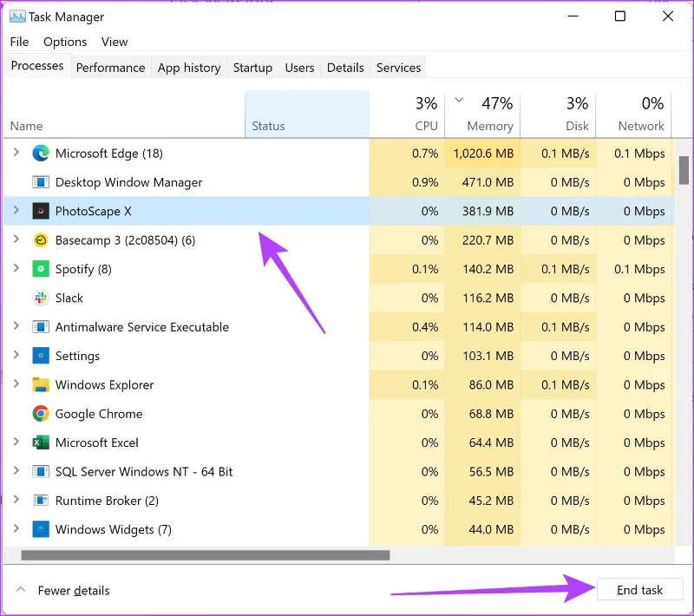Expand the PhotoScape X process row
Screen dimensions: 694x616
point(16,210)
